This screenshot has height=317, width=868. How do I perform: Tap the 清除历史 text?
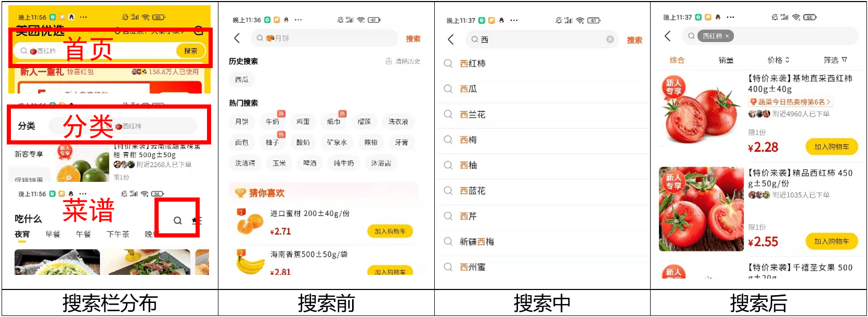(407, 61)
